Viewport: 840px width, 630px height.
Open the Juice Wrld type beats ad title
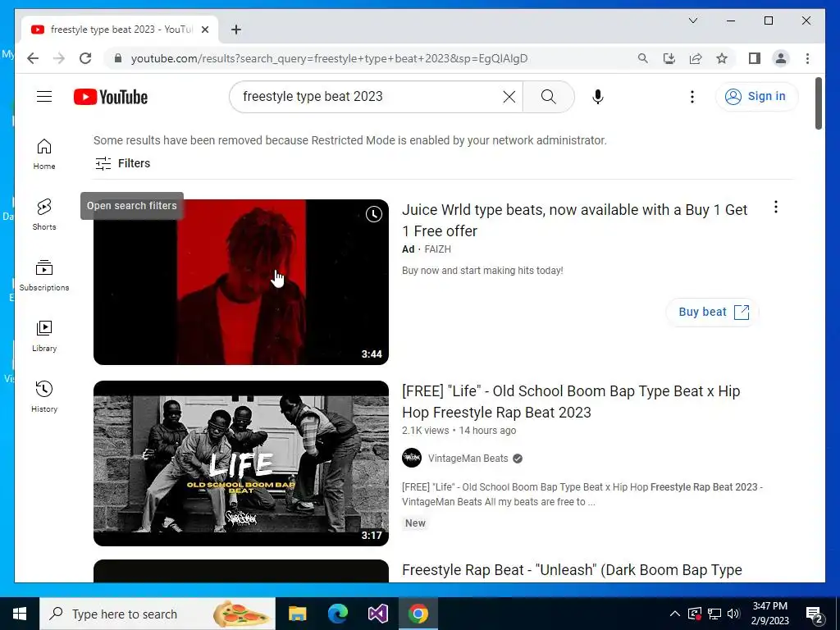pos(574,220)
